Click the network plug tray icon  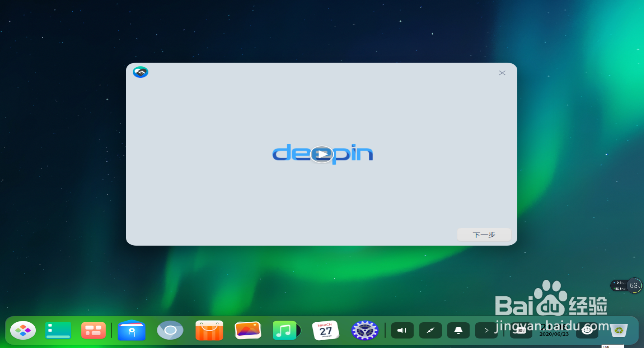430,330
